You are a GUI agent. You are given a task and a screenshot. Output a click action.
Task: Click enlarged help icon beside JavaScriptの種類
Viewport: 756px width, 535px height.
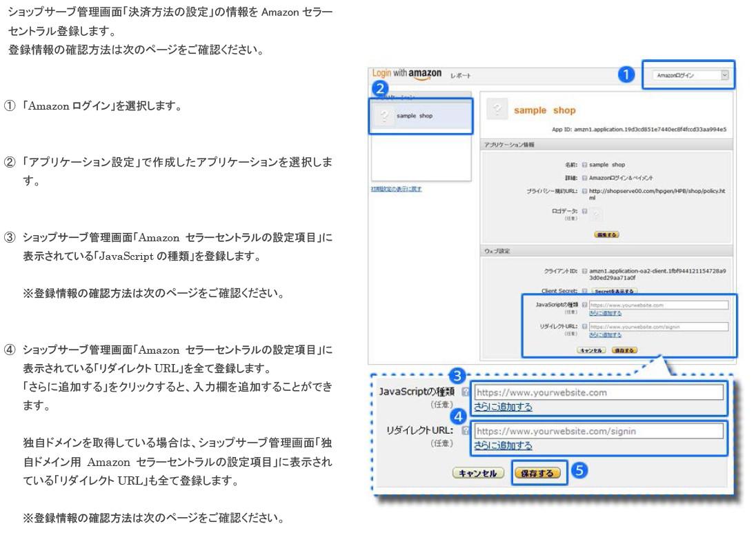(x=465, y=392)
